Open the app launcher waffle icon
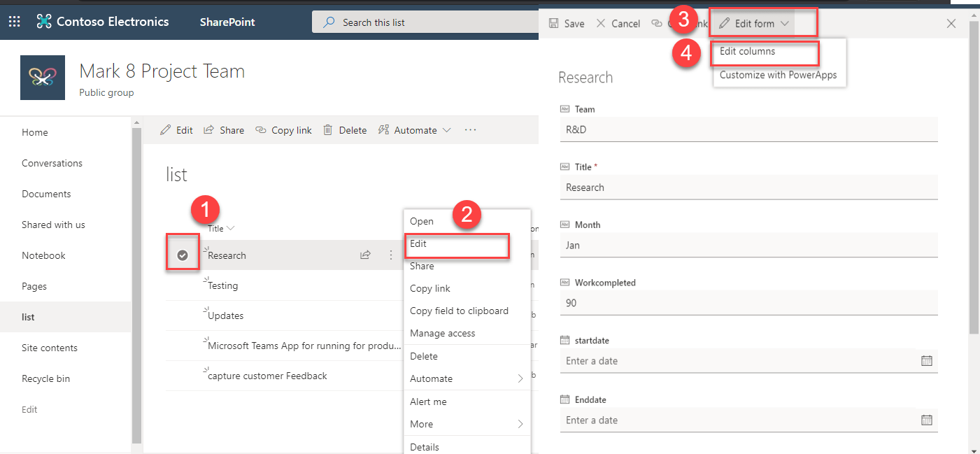 (14, 22)
